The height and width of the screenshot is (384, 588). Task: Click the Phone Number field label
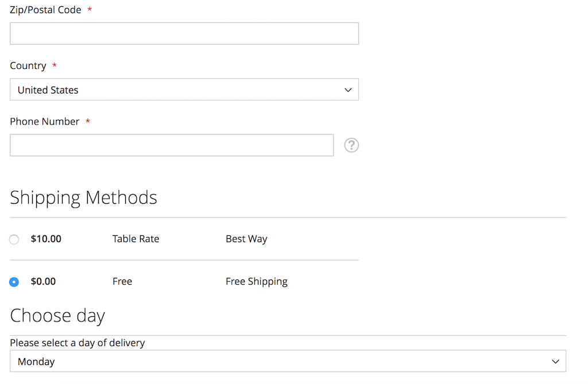click(x=44, y=121)
